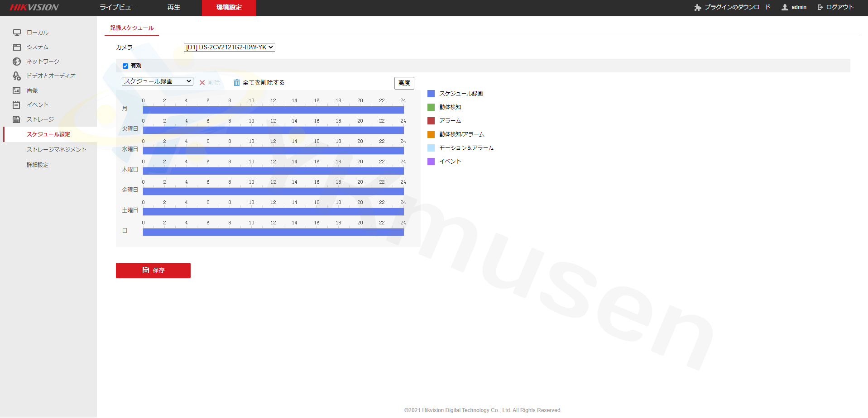Open ネットワーク via its globe icon

pyautogui.click(x=17, y=62)
